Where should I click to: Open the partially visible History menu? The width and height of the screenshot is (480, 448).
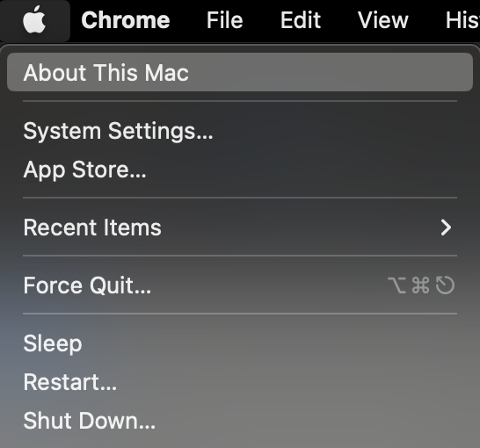[462, 20]
